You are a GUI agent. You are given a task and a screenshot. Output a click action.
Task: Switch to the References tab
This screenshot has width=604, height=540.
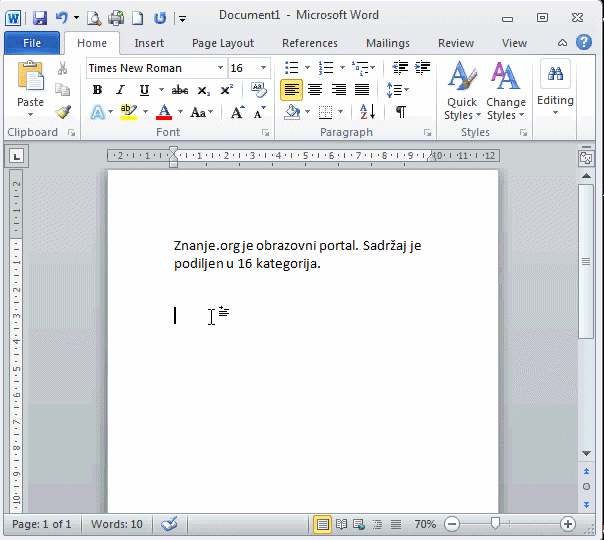(309, 43)
